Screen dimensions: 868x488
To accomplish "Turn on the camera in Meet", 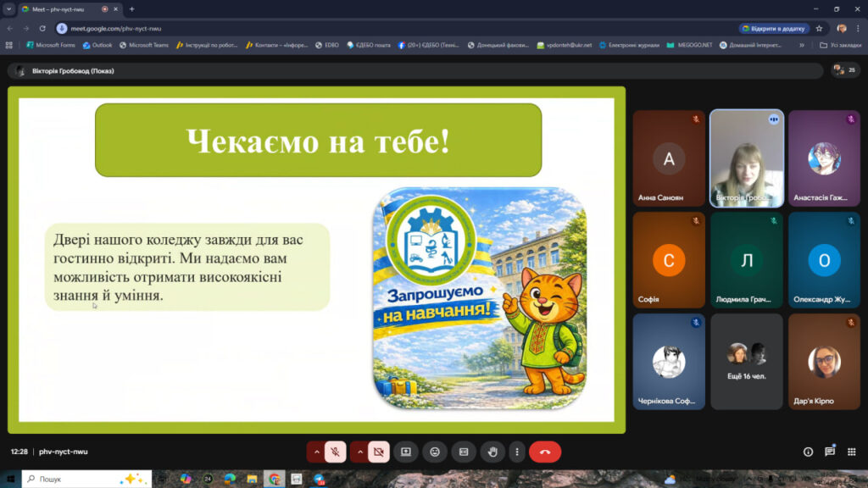I will click(378, 452).
